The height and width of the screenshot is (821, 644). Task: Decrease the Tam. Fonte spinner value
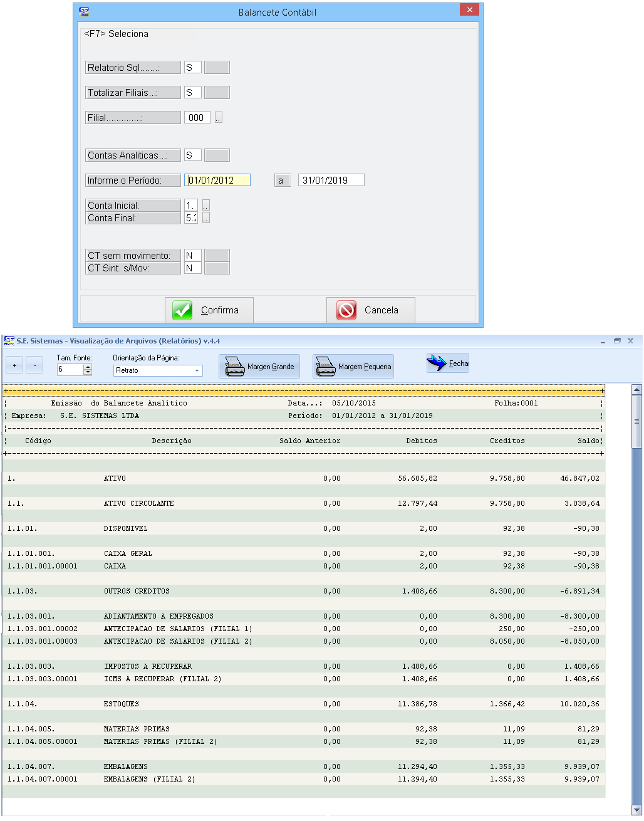(88, 373)
